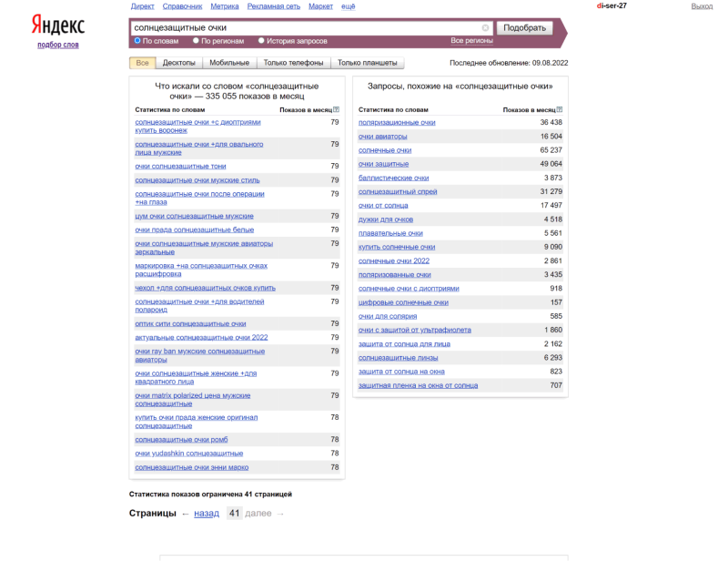Open help icon beside left table's 'Показов в месяц'
This screenshot has width=728, height=561.
337,109
